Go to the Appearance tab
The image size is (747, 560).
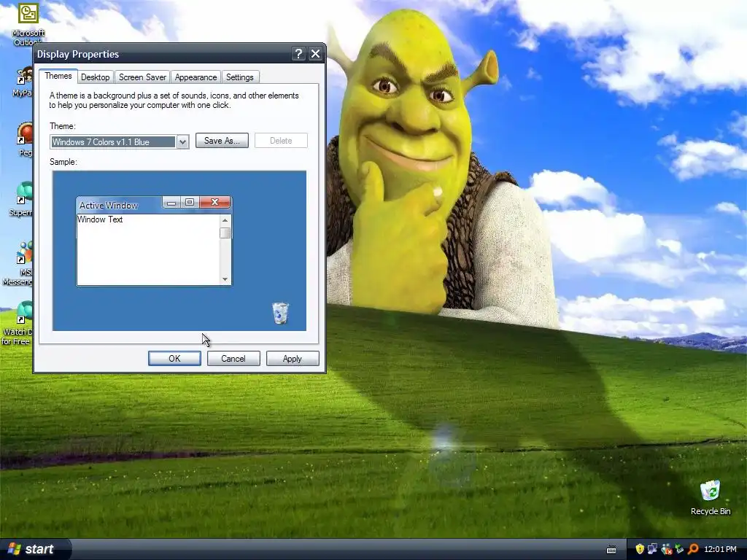tap(196, 77)
